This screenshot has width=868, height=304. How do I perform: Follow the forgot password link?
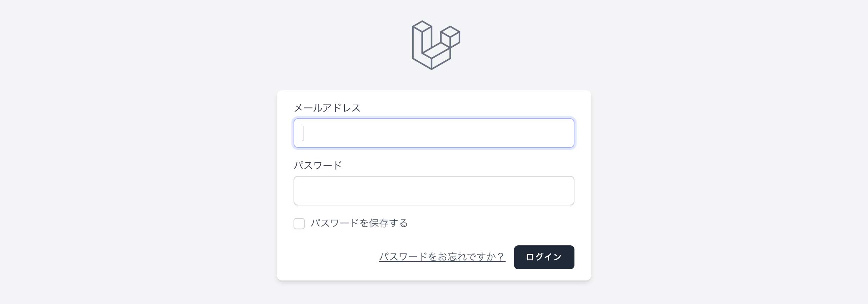(442, 257)
